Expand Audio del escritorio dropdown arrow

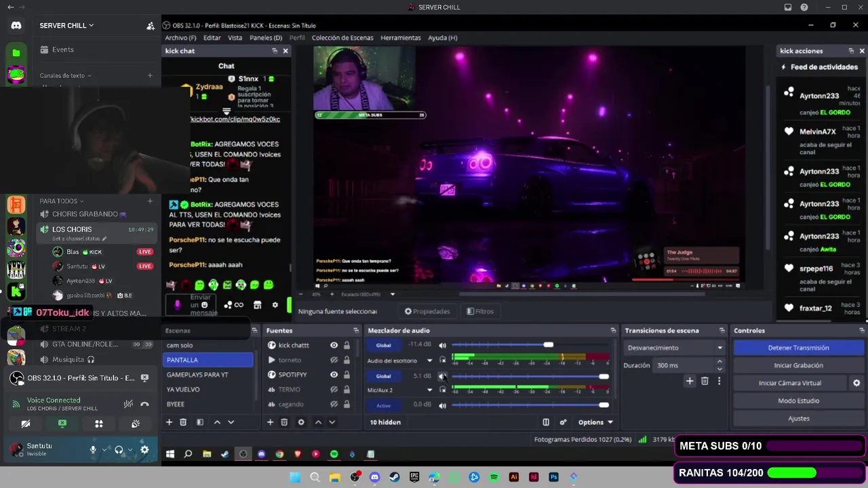(x=429, y=361)
